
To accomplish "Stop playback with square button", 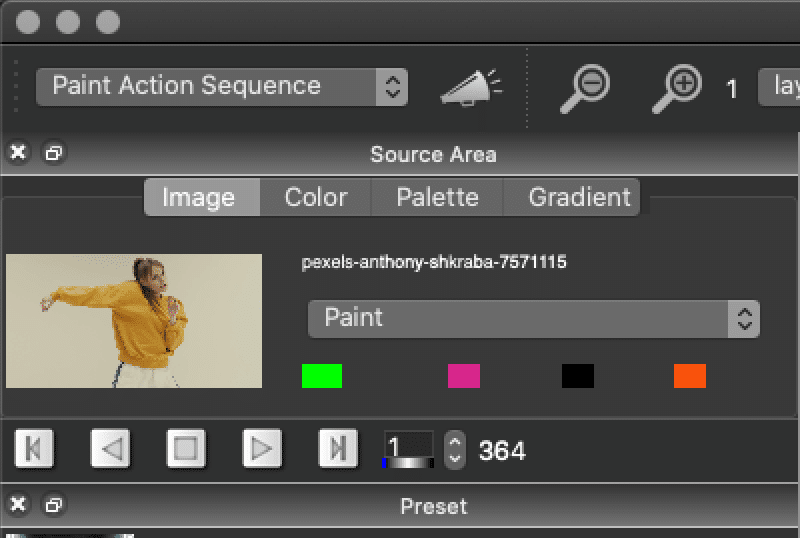I will (186, 449).
